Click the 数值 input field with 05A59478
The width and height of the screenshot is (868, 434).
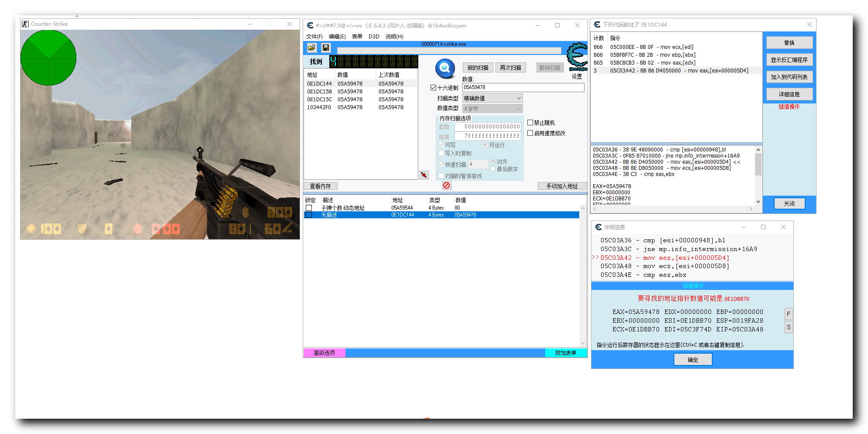pos(523,87)
